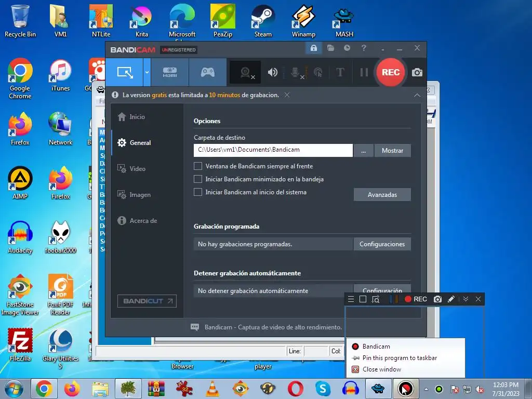Image resolution: width=532 pixels, height=399 pixels.
Task: Choose Pin this program to taskbar
Action: pos(405,358)
